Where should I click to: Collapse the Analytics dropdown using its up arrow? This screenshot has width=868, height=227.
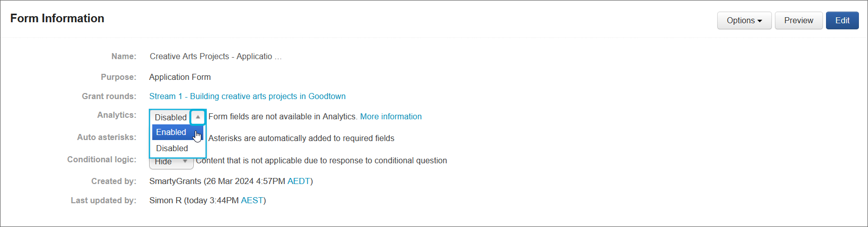point(198,117)
